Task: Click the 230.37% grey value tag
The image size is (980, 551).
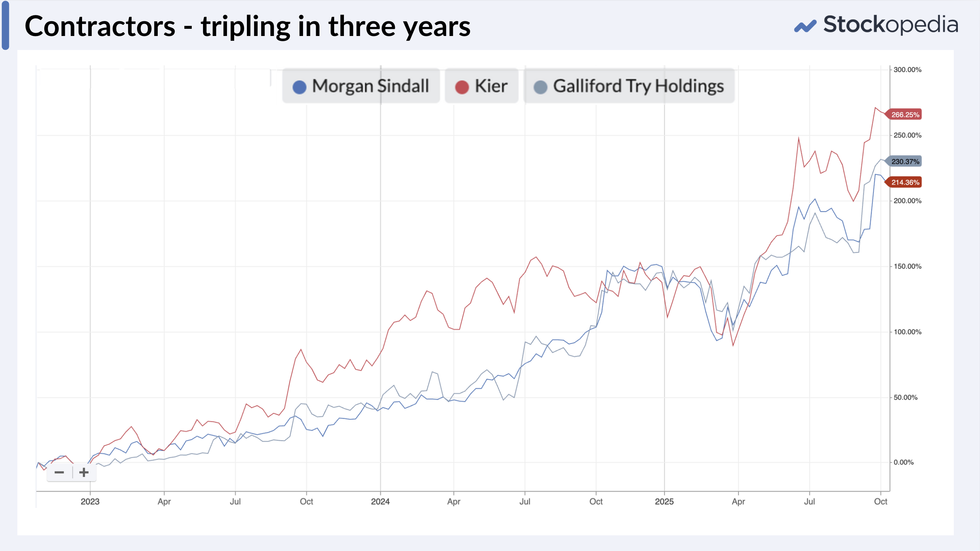Action: [905, 161]
